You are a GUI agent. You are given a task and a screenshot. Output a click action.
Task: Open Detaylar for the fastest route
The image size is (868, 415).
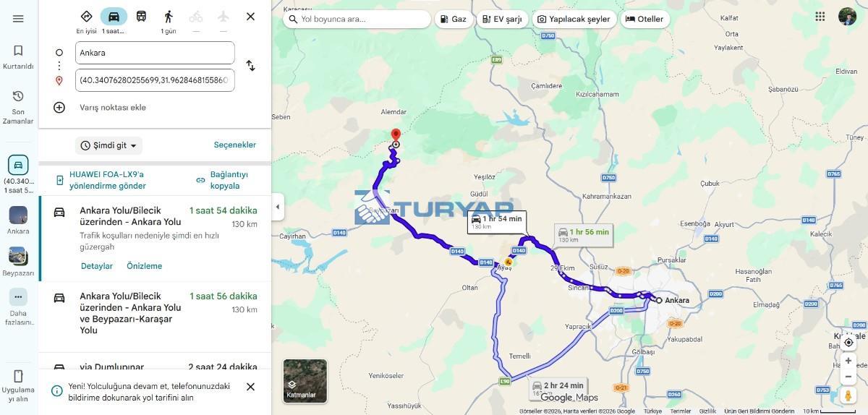(96, 266)
